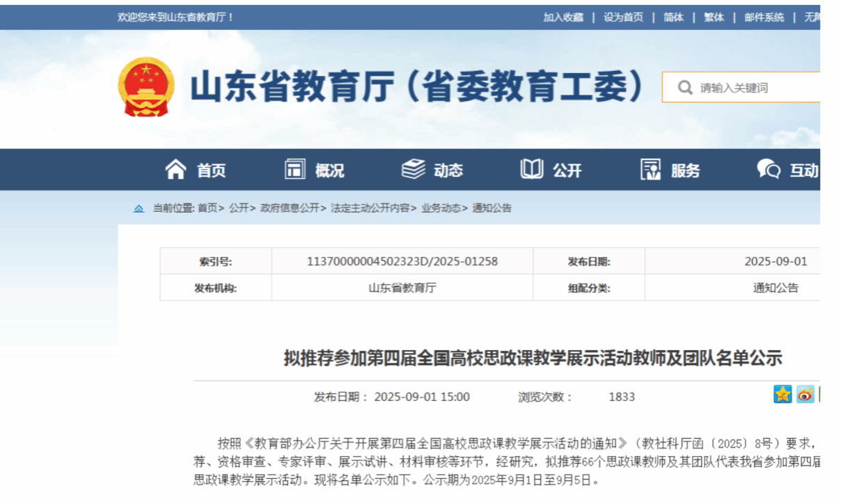
Task: Share article via Sina Weibo icon
Action: click(805, 394)
